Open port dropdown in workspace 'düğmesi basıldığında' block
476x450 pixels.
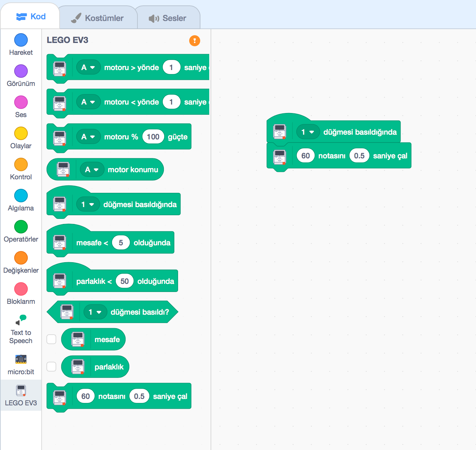click(308, 132)
